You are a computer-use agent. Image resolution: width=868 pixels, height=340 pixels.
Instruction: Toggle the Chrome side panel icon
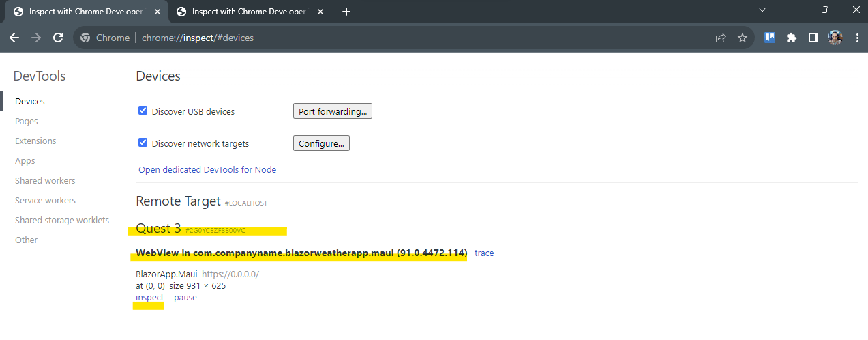813,38
